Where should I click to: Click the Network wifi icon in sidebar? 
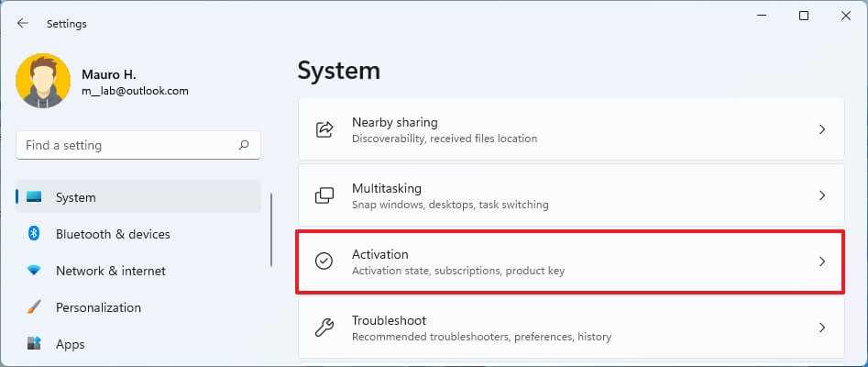tap(34, 271)
